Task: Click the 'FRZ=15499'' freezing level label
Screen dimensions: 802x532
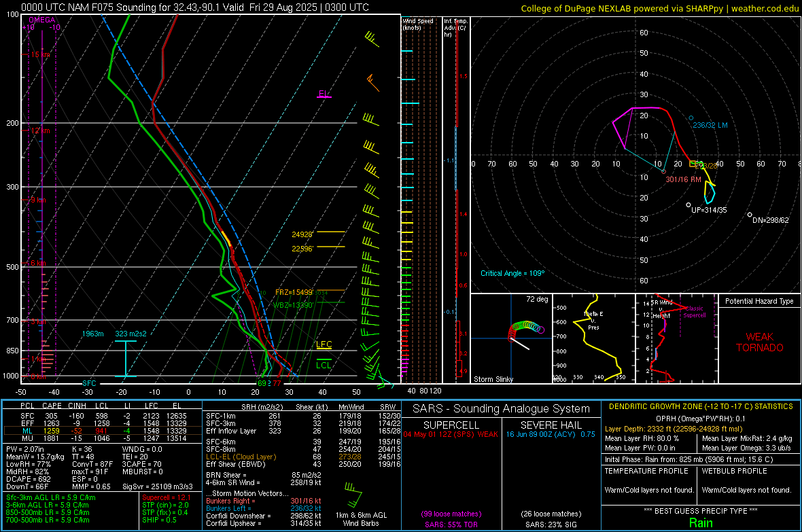Action: 294,293
